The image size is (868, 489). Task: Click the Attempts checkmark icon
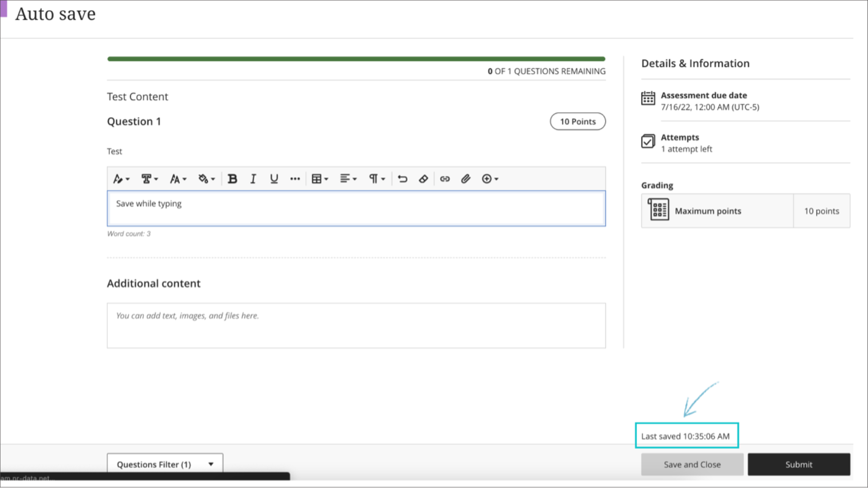[x=648, y=141]
